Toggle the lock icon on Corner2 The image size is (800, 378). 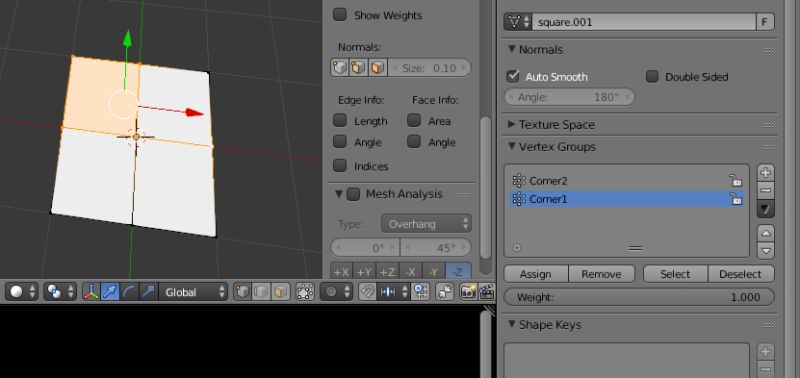tap(735, 181)
